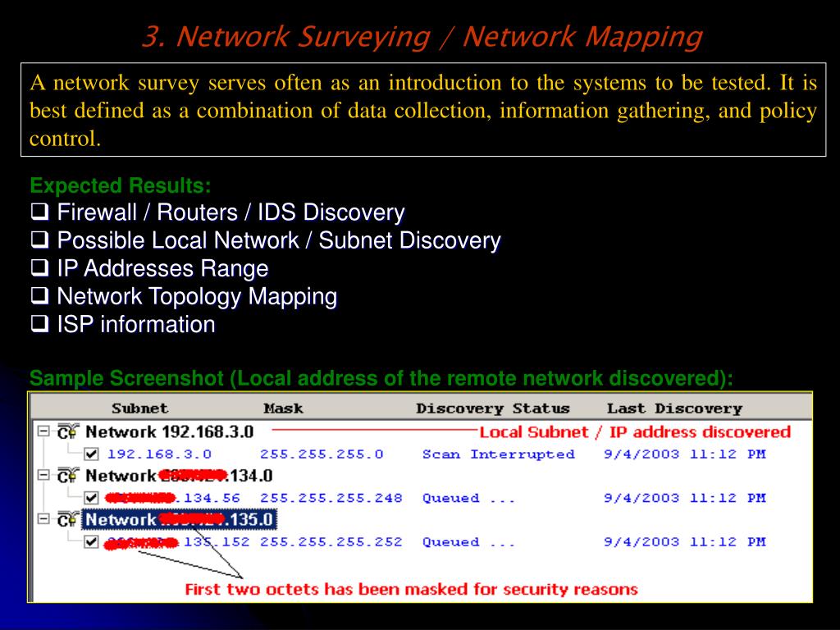Click the network icon beside masked .134.0 entry
The image size is (840, 630).
click(67, 476)
